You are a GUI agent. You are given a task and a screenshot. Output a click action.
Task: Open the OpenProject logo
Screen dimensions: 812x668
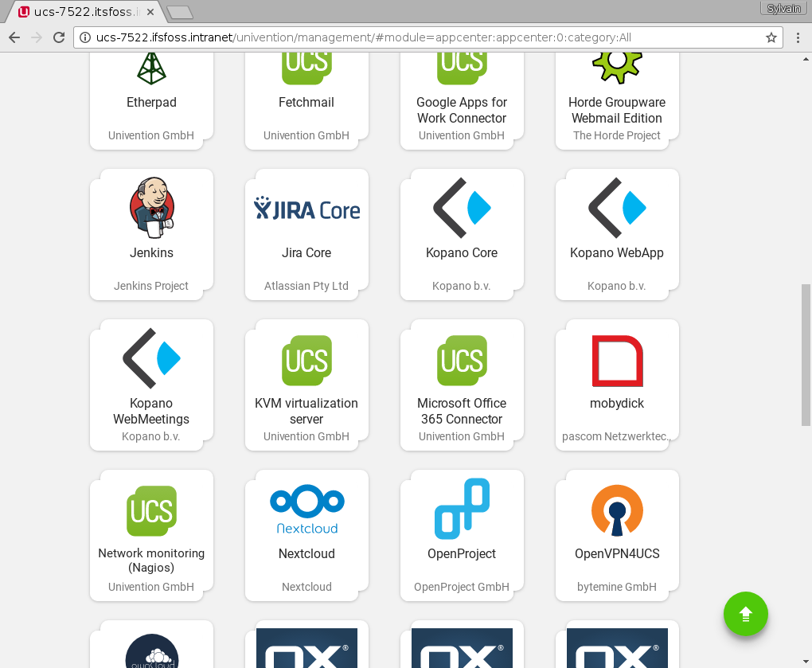[x=462, y=509]
